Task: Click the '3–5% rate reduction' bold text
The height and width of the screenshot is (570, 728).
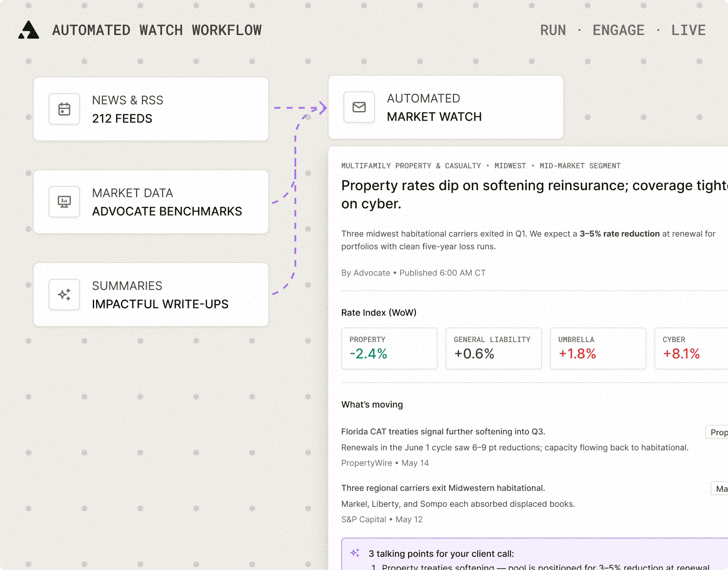Action: click(x=620, y=234)
